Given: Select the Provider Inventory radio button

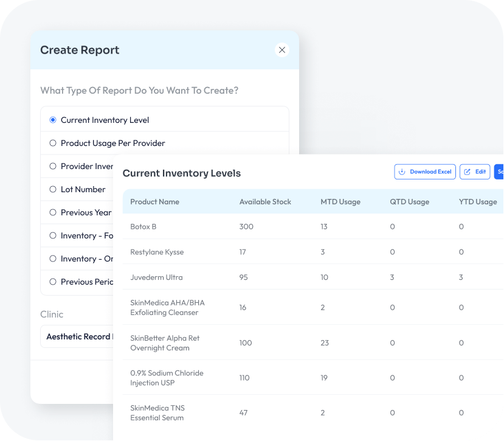Looking at the screenshot, I should coord(53,166).
